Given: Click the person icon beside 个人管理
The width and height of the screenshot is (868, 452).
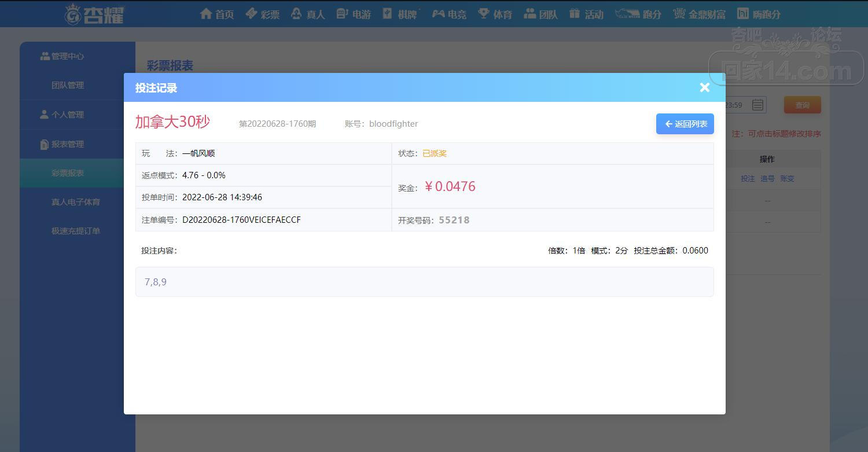Looking at the screenshot, I should tap(44, 115).
